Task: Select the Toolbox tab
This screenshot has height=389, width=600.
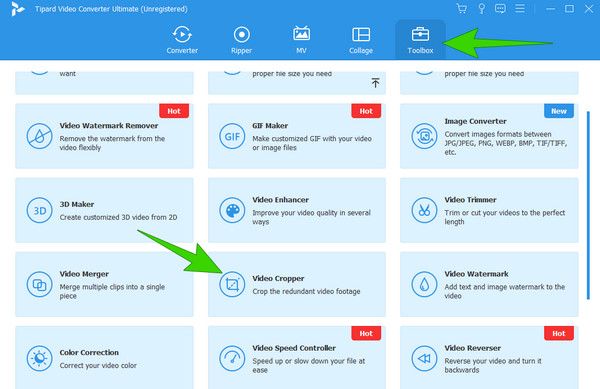Action: click(x=420, y=40)
